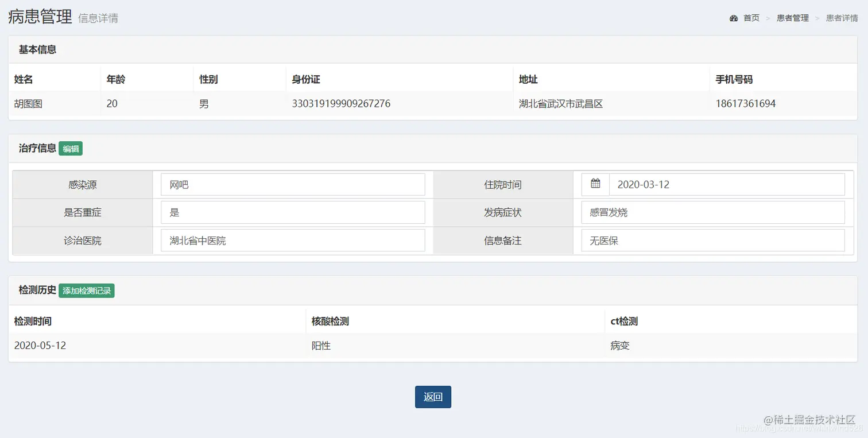Click the 姓名 column header
Viewport: 868px width, 438px height.
click(x=24, y=79)
